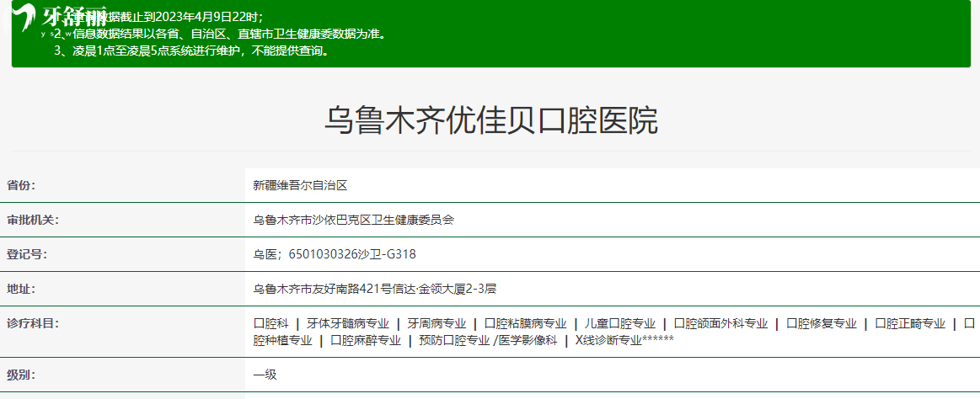The image size is (980, 399).
Task: Click the 牙体牙髓病专业 entry
Action: [x=347, y=323]
